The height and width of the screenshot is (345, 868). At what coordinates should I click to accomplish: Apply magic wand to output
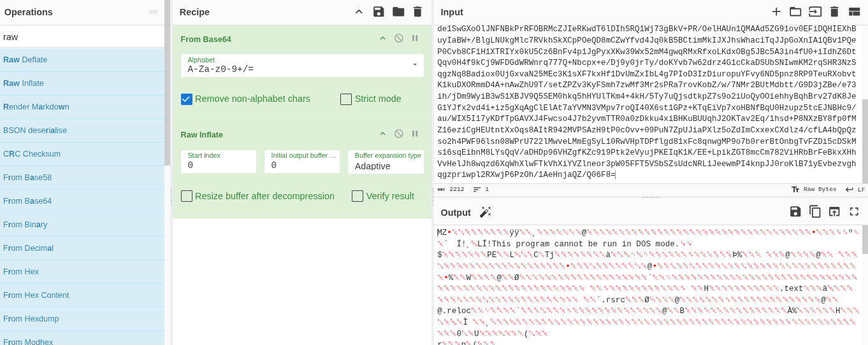click(486, 212)
